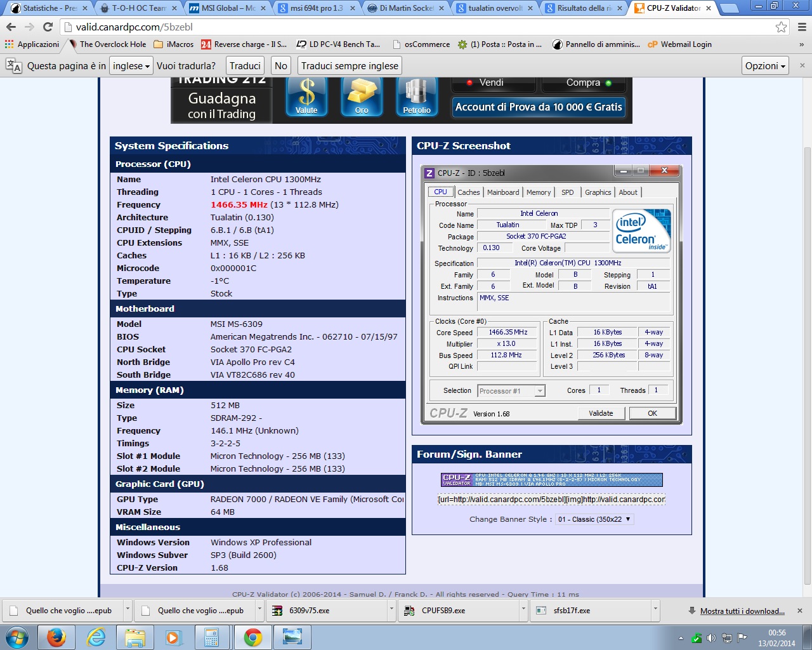Expand options arrow for 6309v75.exe download
The height and width of the screenshot is (650, 812).
[x=391, y=611]
